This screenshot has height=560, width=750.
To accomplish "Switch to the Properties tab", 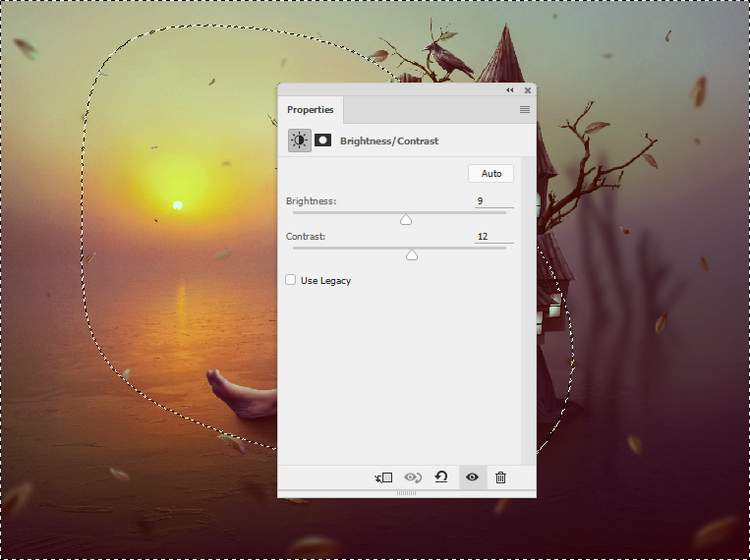I will point(310,110).
